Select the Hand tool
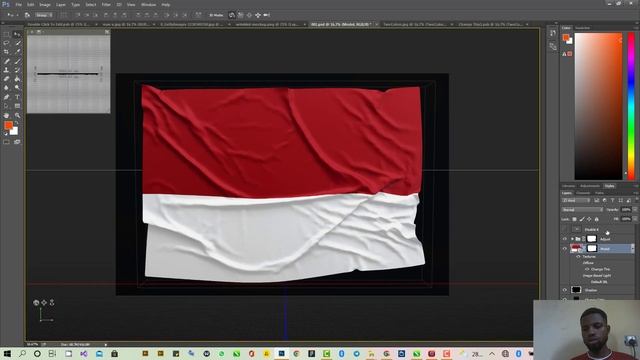640x360 pixels. click(7, 116)
